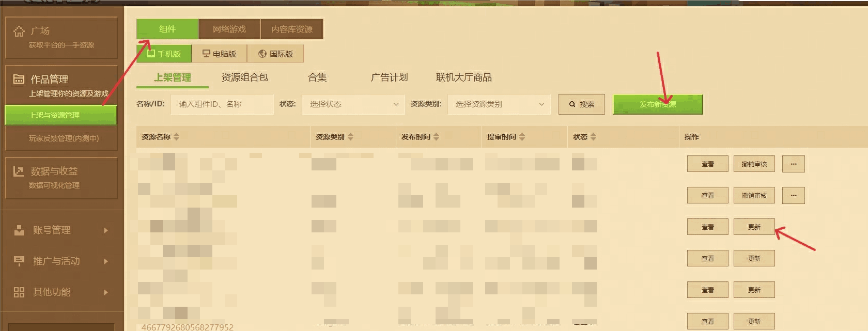Switch to the 网络游戏 tab
The height and width of the screenshot is (331, 868).
[x=229, y=29]
